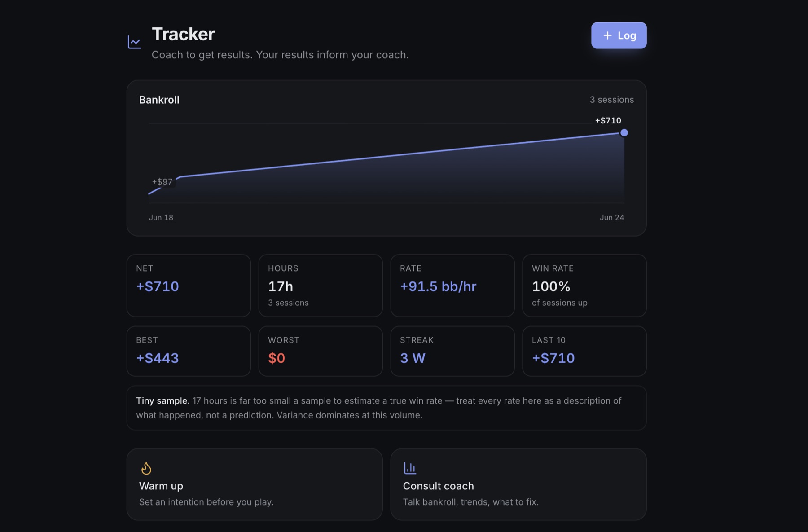
Task: Click the Bankroll heading
Action: (x=159, y=100)
